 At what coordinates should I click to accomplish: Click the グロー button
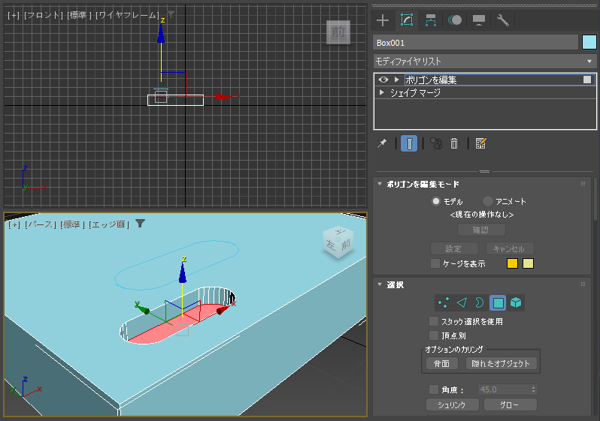[510, 405]
